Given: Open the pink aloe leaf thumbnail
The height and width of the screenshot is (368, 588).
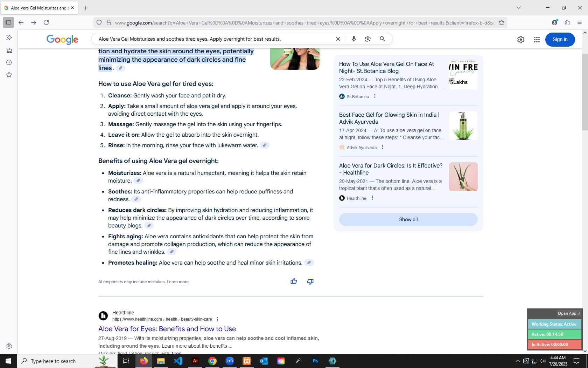Looking at the screenshot, I should click(x=463, y=177).
